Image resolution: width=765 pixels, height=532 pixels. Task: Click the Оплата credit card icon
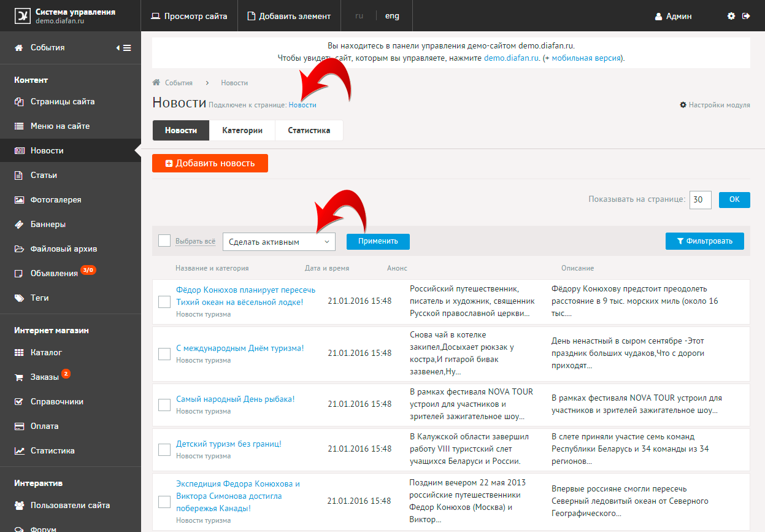pyautogui.click(x=19, y=426)
